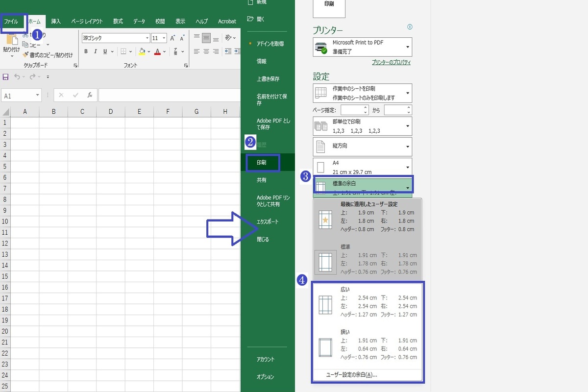Image resolution: width=588 pixels, height=392 pixels.
Task: Click the insert function fx icon
Action: pyautogui.click(x=90, y=95)
